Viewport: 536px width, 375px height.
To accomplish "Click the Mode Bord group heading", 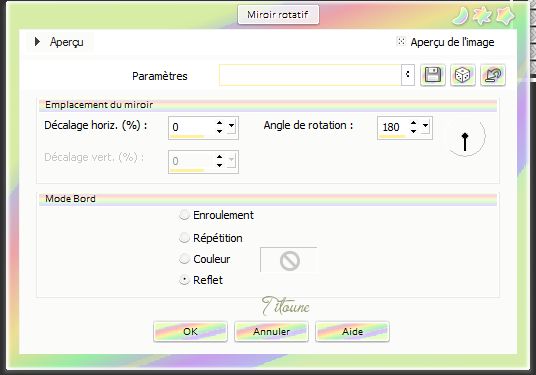I will coord(70,199).
